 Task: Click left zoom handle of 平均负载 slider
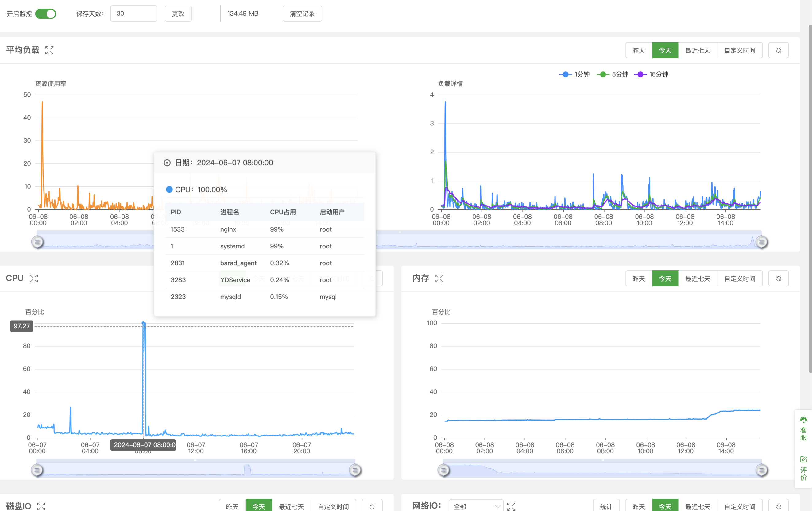click(37, 242)
